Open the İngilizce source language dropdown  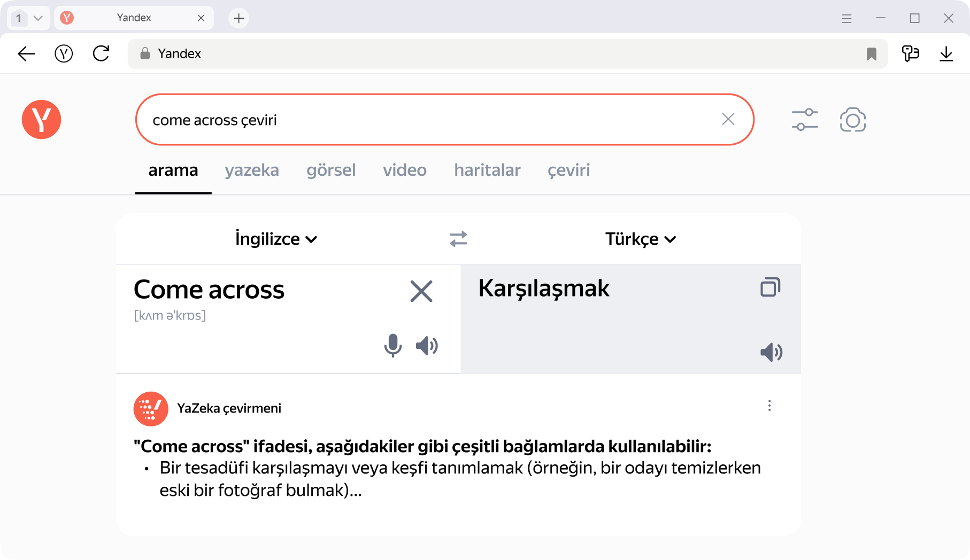pyautogui.click(x=276, y=239)
